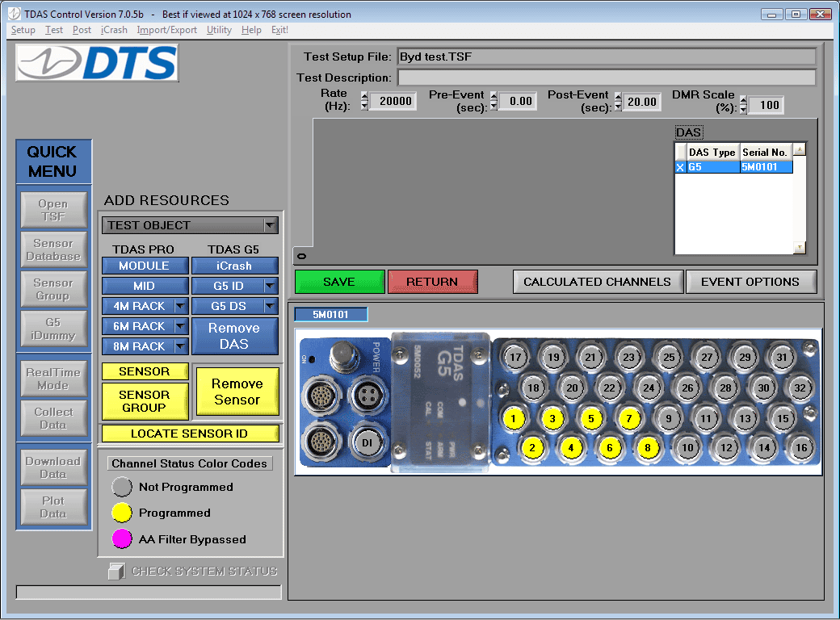
Task: Click the DTS logo
Action: (97, 63)
